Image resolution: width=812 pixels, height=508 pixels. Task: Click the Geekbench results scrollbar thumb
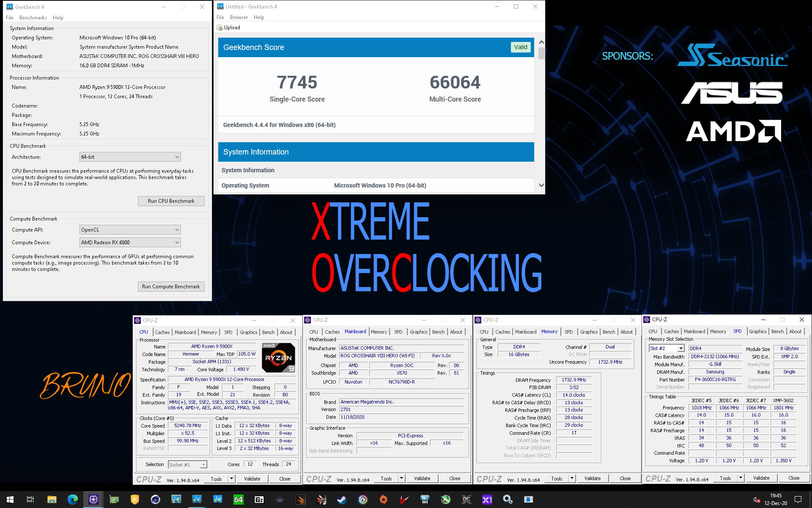tap(541, 53)
